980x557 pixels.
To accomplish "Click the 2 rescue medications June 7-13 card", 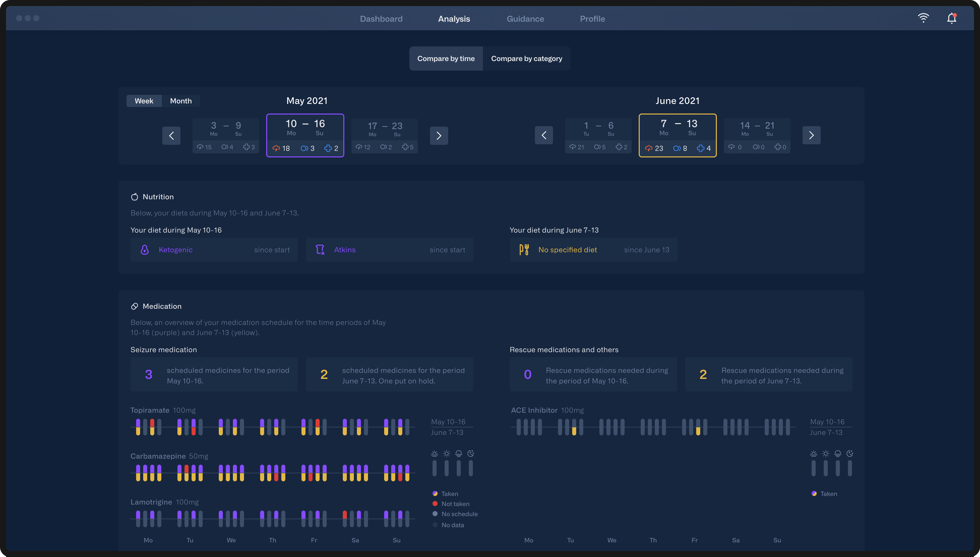I will click(x=769, y=375).
